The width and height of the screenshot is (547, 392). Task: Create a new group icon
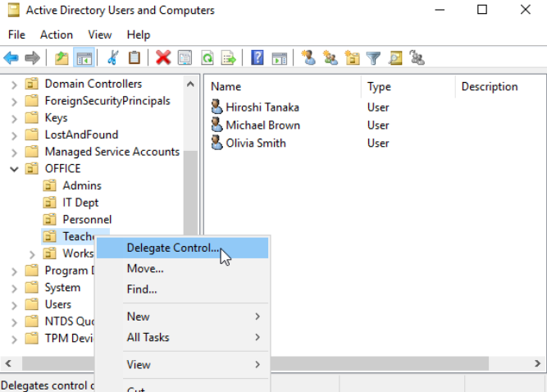point(330,58)
